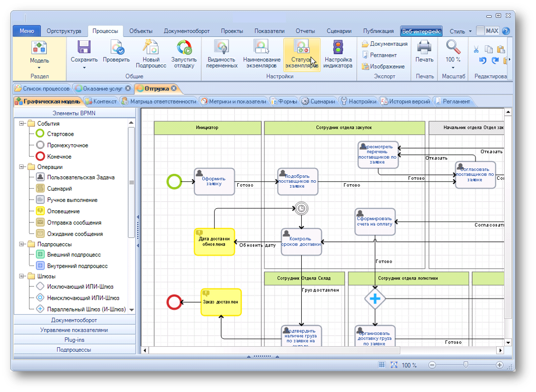Viewport: 536px width, 392px height.
Task: Switch to Документооборот ribbon tab
Action: [x=187, y=31]
